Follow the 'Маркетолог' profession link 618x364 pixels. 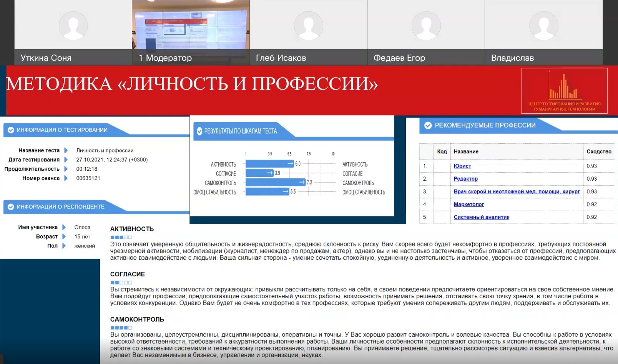468,204
